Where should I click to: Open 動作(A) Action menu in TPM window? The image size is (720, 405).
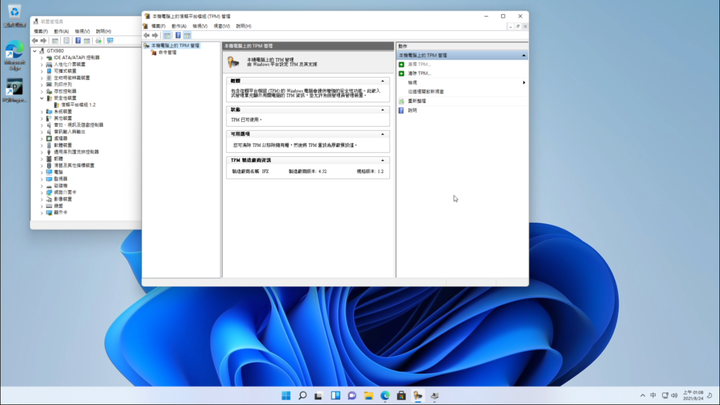tap(179, 26)
